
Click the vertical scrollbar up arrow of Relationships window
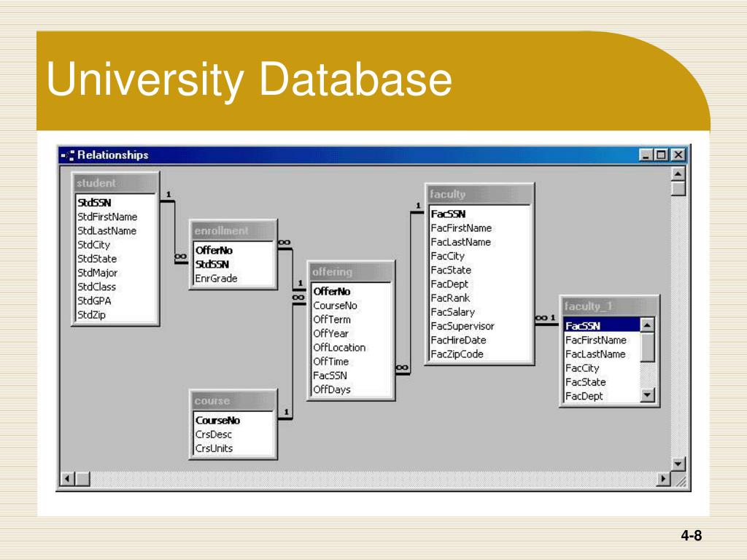(x=678, y=174)
